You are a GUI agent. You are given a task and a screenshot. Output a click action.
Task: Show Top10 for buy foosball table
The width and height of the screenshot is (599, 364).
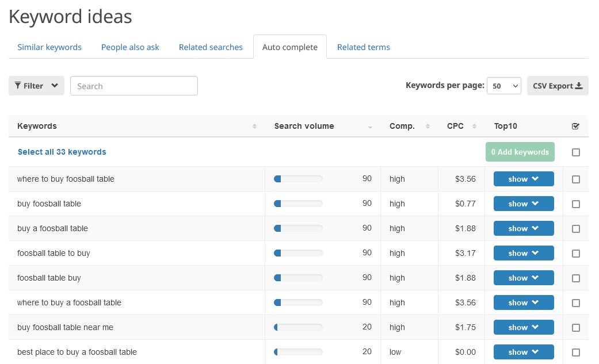click(524, 204)
